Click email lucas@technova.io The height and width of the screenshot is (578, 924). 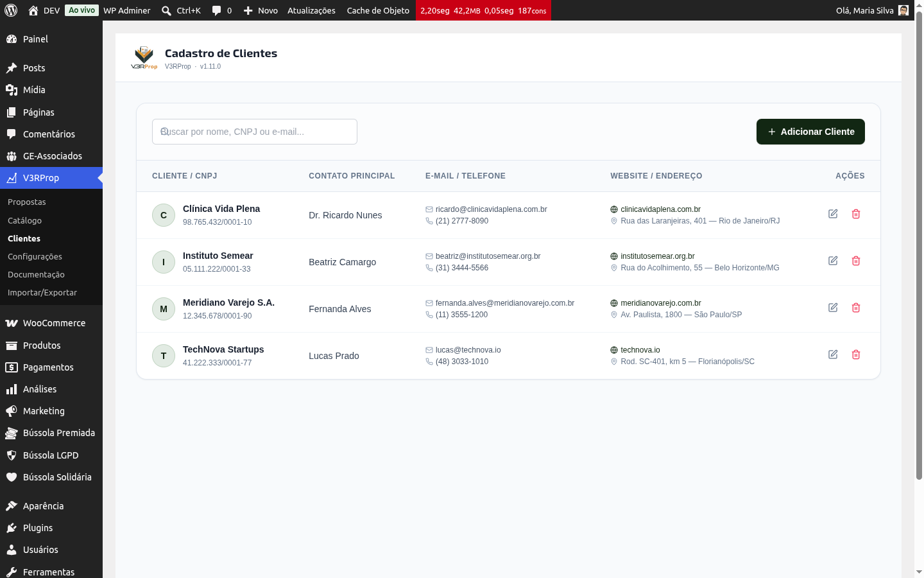(468, 350)
